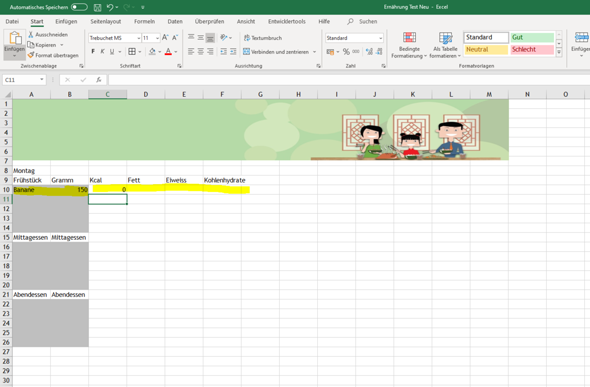This screenshot has height=387, width=590.
Task: Click the align left icon
Action: (x=191, y=52)
